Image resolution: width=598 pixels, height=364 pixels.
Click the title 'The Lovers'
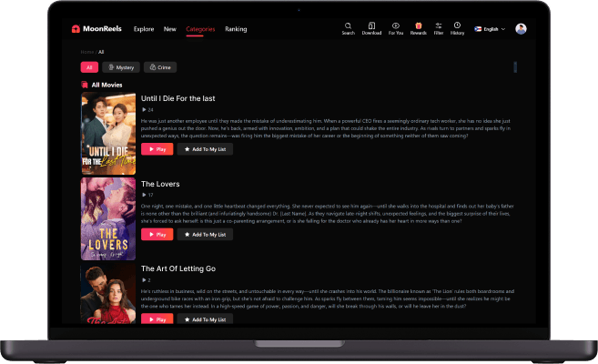(x=160, y=184)
